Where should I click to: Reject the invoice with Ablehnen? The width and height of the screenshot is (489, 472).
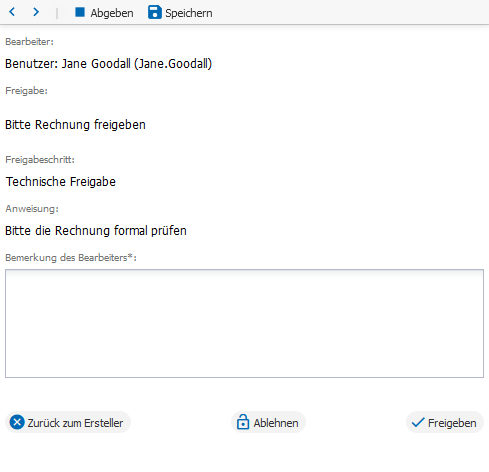[268, 422]
